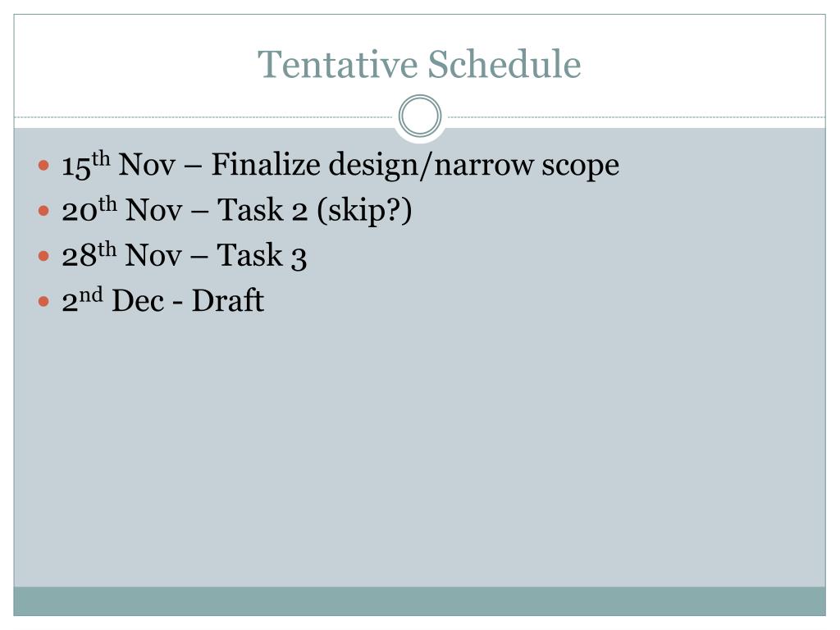Click the "28" date number
The height and width of the screenshot is (630, 840).
tap(76, 258)
